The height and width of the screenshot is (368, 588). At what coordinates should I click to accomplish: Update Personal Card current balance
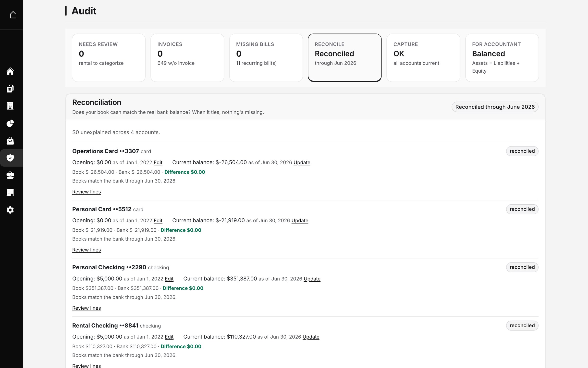(x=300, y=221)
